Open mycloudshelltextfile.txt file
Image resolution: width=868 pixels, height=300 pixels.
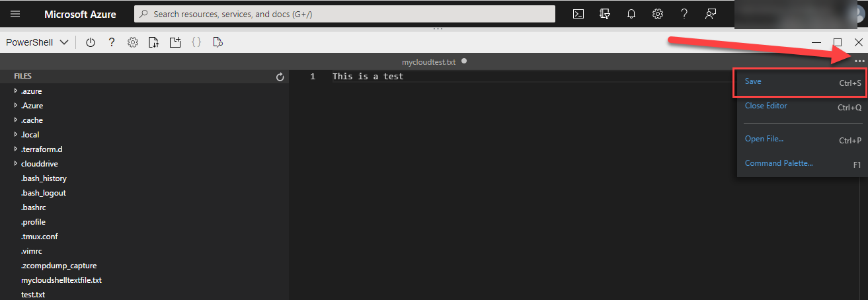tap(61, 280)
